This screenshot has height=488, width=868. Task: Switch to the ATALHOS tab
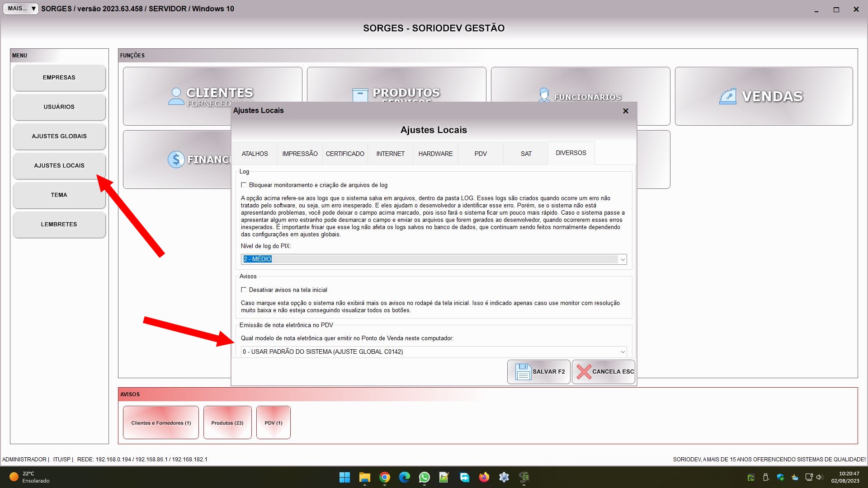[x=255, y=154]
